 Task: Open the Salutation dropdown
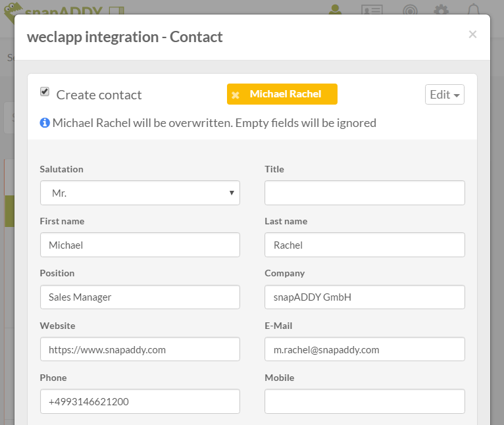[x=139, y=193]
